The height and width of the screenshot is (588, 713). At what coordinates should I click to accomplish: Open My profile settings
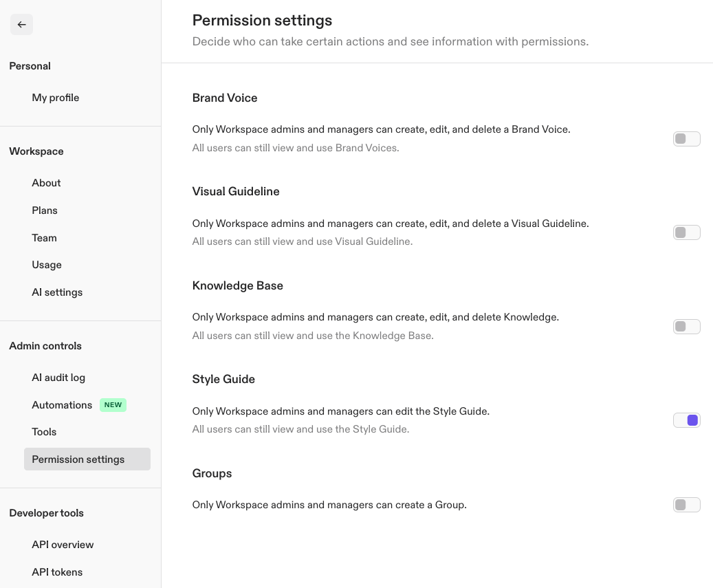56,98
